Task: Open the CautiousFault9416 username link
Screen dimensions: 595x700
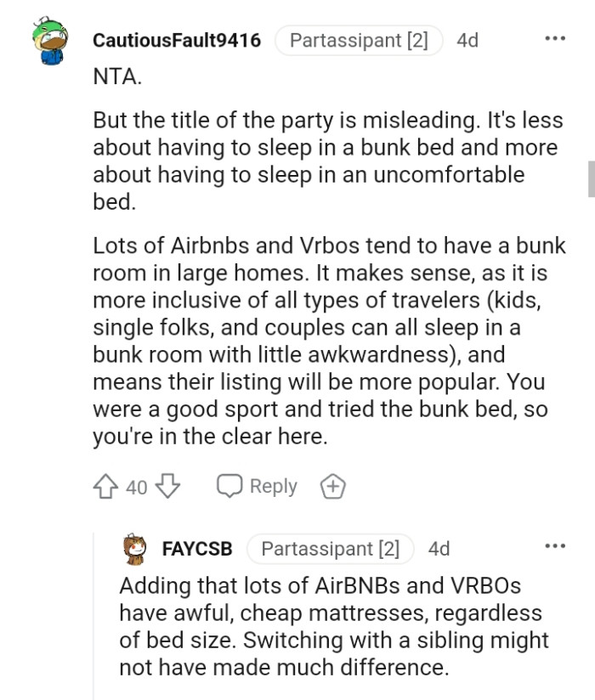Action: coord(176,40)
